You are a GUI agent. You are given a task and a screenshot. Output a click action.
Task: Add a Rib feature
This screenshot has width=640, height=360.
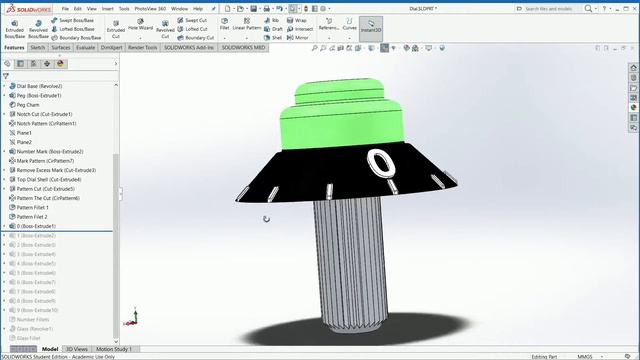point(271,20)
